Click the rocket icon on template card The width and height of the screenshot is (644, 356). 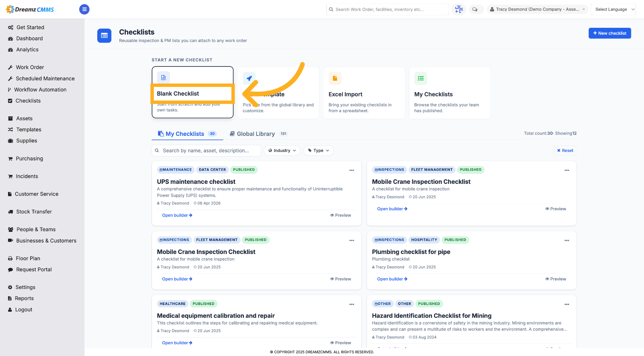pyautogui.click(x=249, y=79)
